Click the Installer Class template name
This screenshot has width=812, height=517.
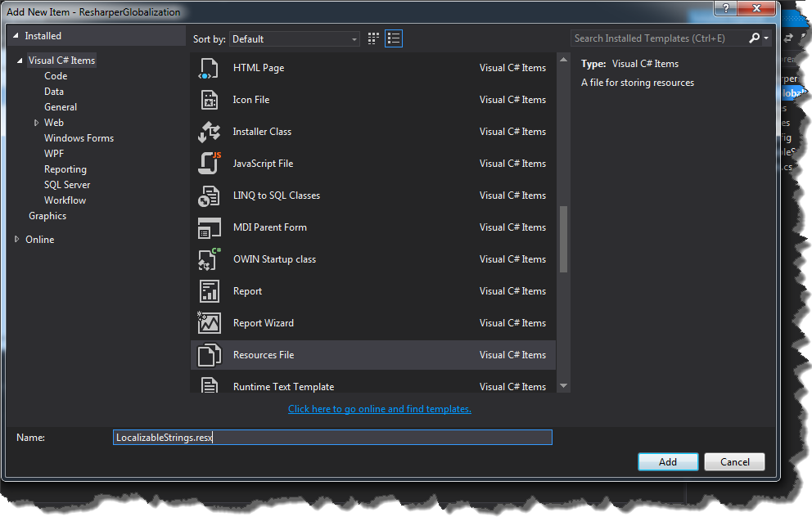coord(262,132)
